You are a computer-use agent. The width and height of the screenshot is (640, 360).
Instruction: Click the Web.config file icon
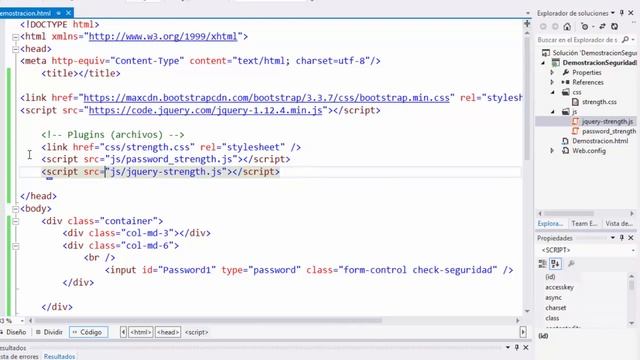(565, 151)
